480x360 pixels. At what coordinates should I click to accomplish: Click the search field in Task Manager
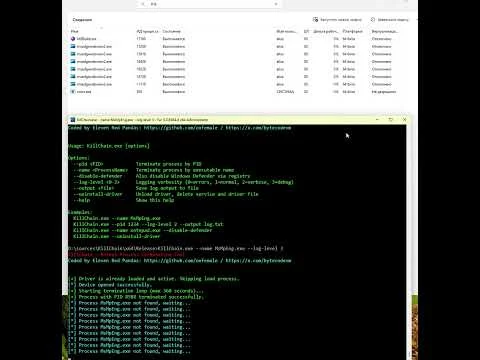pyautogui.click(x=208, y=4)
